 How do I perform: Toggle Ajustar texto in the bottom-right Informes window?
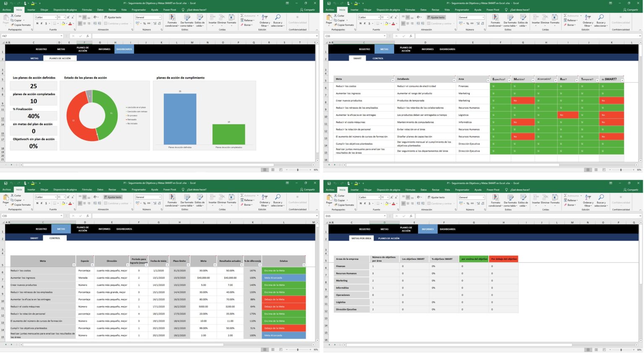[x=436, y=197]
